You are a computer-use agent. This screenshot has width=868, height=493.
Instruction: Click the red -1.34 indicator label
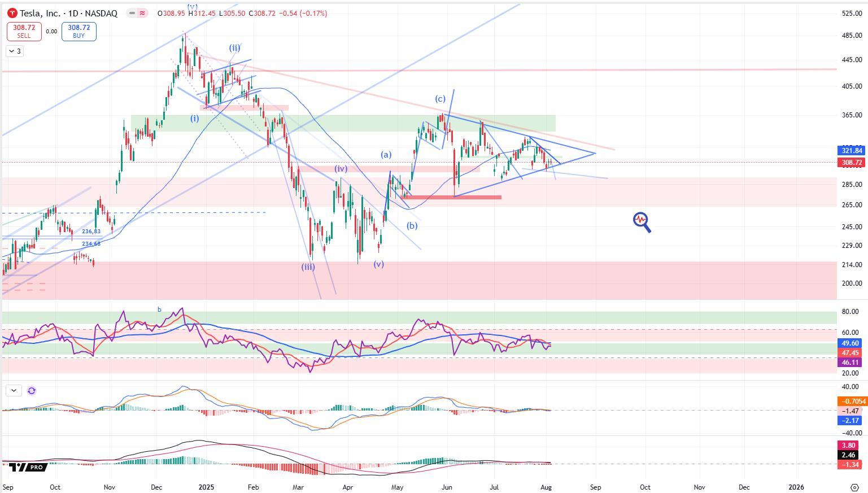850,464
